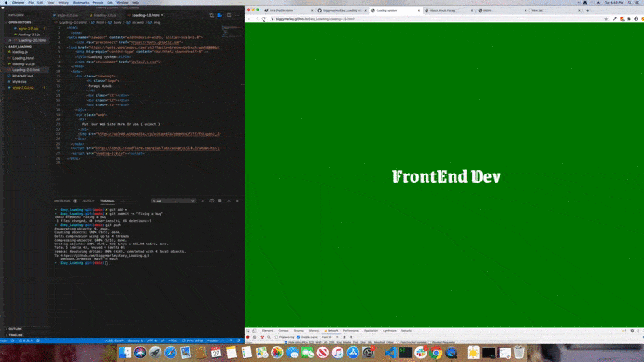Open loading.js in the file explorer
Screen dimensions: 644x362
[x=20, y=52]
